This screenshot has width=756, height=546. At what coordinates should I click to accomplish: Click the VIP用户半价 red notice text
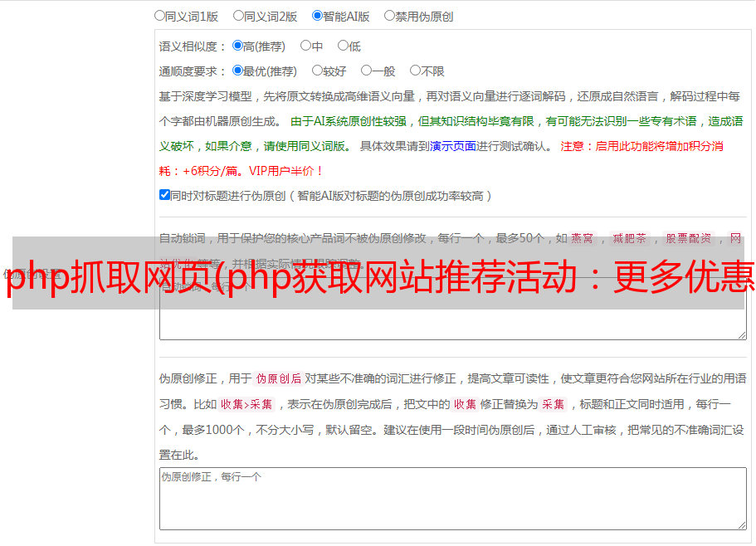coord(286,171)
